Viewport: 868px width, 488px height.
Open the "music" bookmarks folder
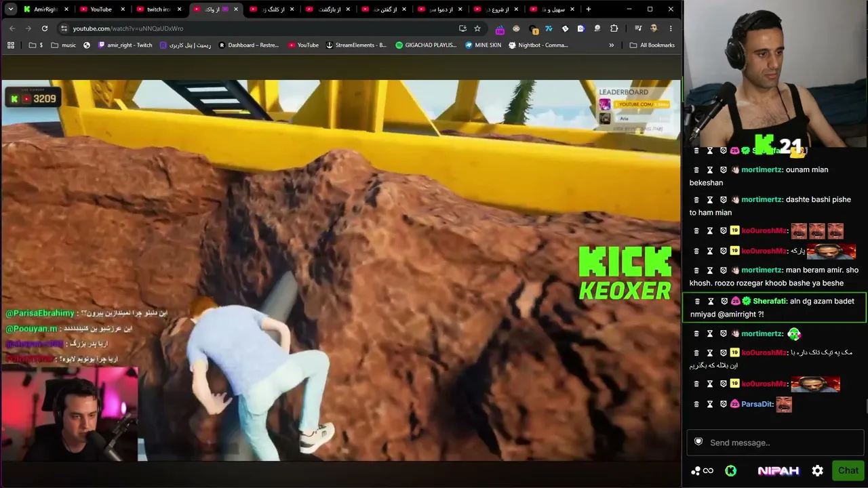pyautogui.click(x=64, y=45)
